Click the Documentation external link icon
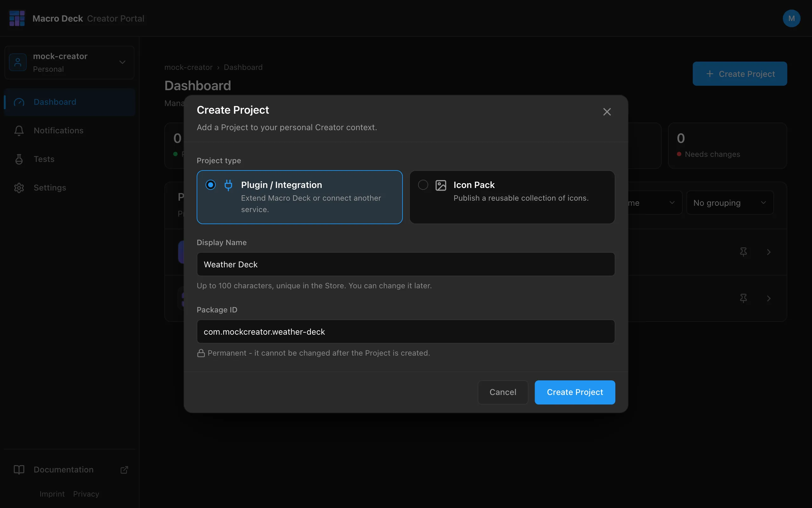The height and width of the screenshot is (508, 812). [124, 469]
